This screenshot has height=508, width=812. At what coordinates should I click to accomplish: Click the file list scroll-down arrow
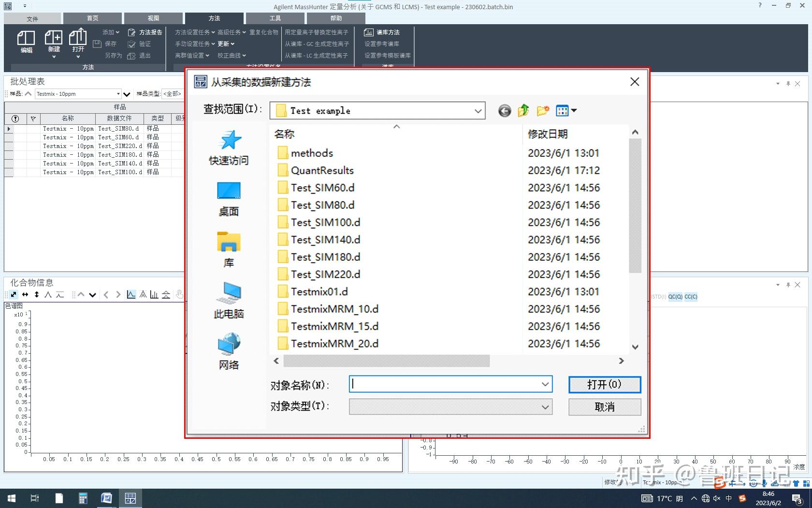point(635,347)
